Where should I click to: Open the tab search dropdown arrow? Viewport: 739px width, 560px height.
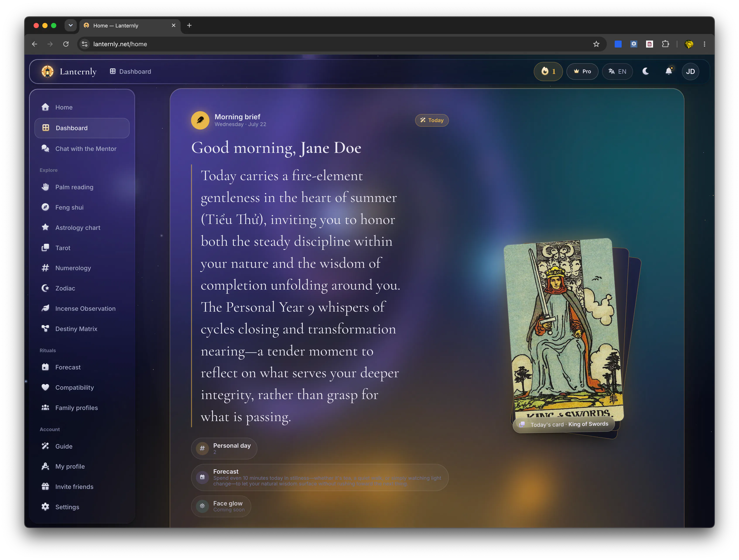(70, 25)
